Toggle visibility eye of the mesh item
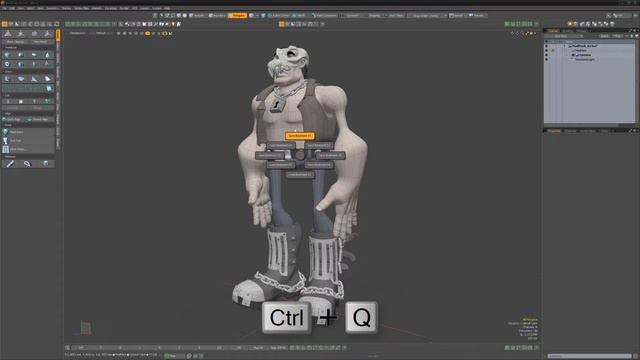The image size is (640, 360). coord(547,50)
